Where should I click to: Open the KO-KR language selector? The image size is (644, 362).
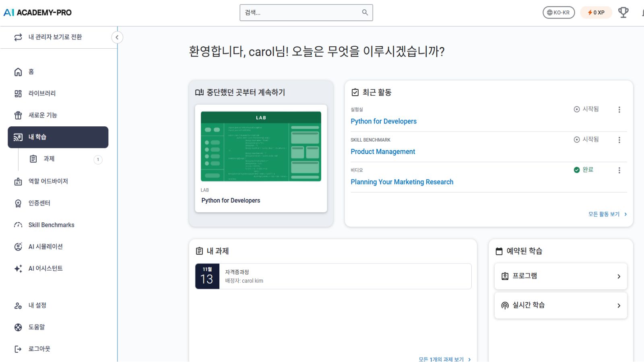[x=558, y=12]
